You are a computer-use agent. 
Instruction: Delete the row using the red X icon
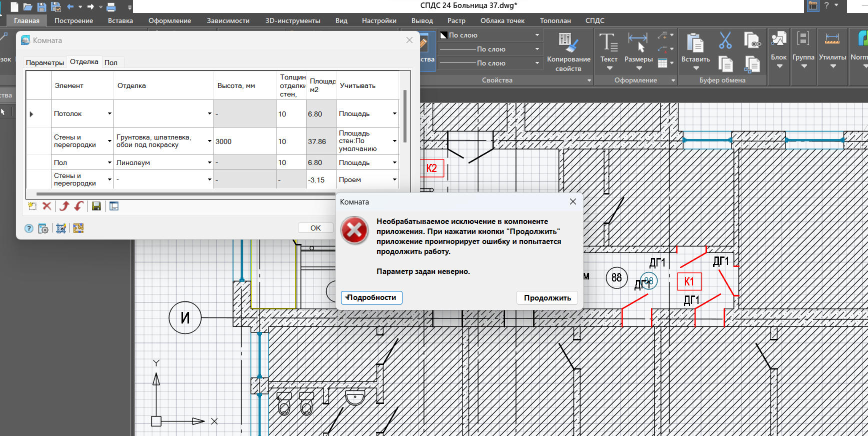pos(47,206)
